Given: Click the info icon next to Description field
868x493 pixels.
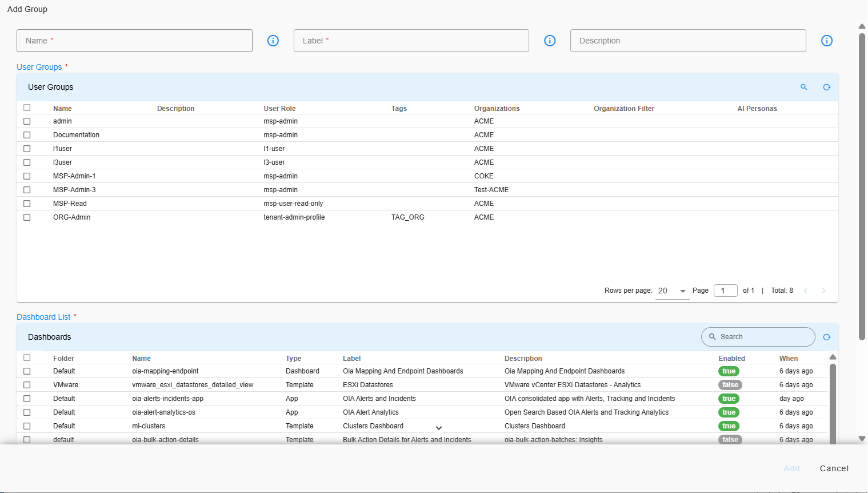Looking at the screenshot, I should pos(826,41).
